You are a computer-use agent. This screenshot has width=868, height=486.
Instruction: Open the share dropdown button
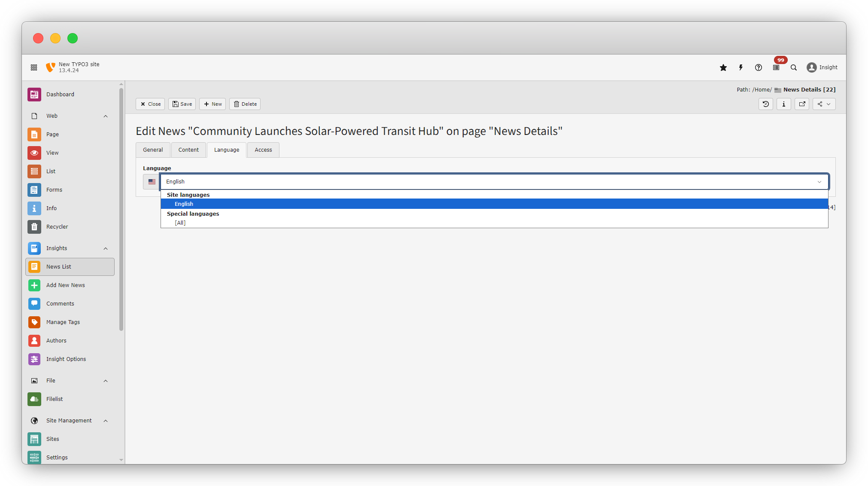824,104
